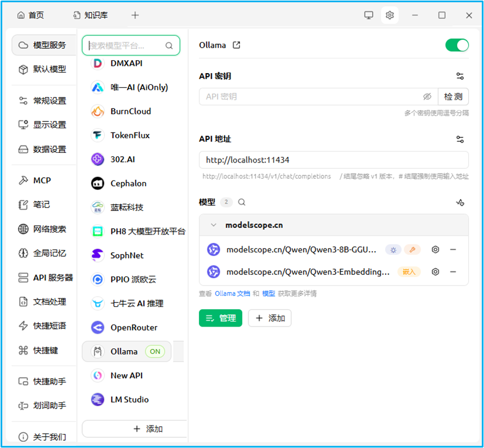Click the search magnifier in provider search
Screen dimensions: 484x448
coord(169,46)
